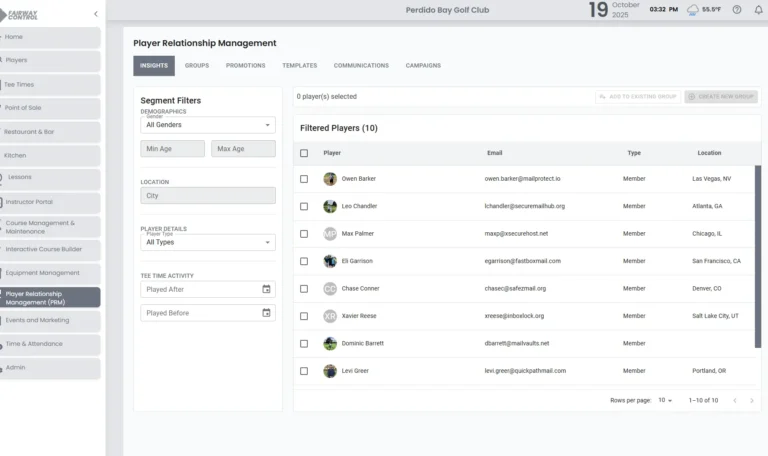Select Dominic Barrett's row checkbox
The image size is (768, 456).
point(304,343)
